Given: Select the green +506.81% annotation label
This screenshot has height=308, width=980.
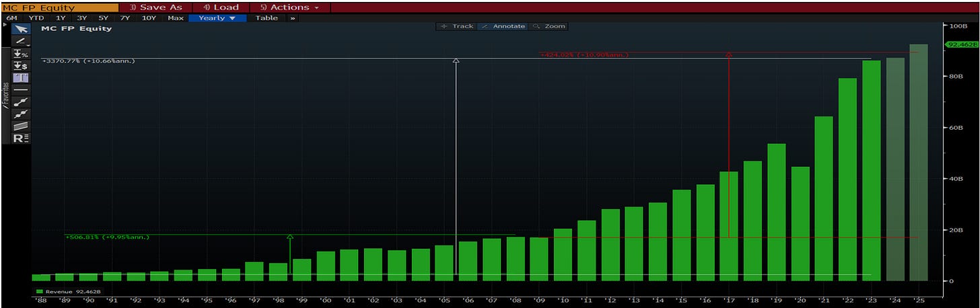Looking at the screenshot, I should [107, 237].
